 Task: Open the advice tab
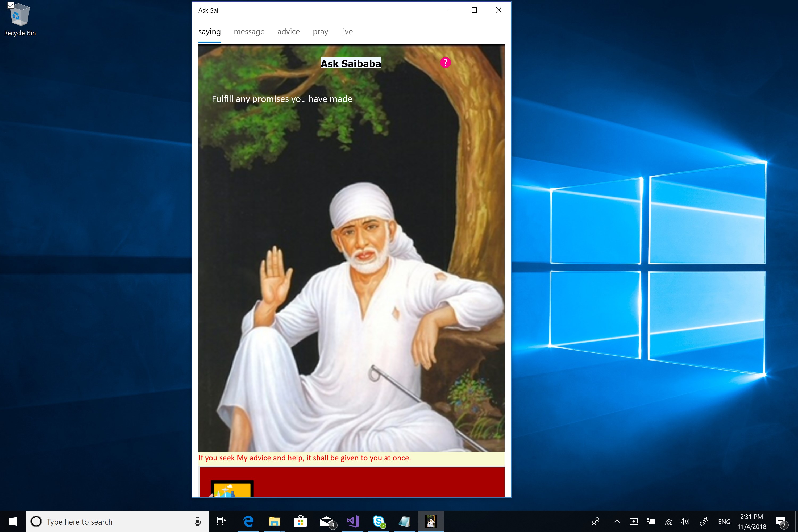pyautogui.click(x=288, y=32)
